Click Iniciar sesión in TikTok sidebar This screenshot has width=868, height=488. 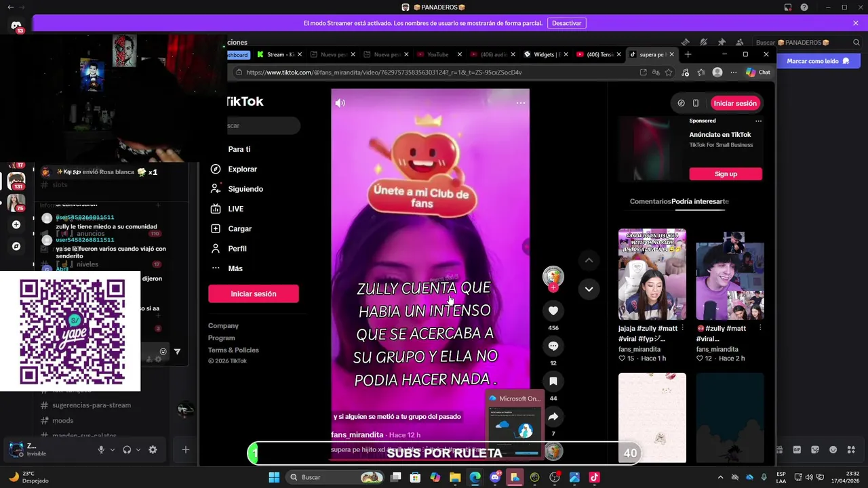coord(253,293)
